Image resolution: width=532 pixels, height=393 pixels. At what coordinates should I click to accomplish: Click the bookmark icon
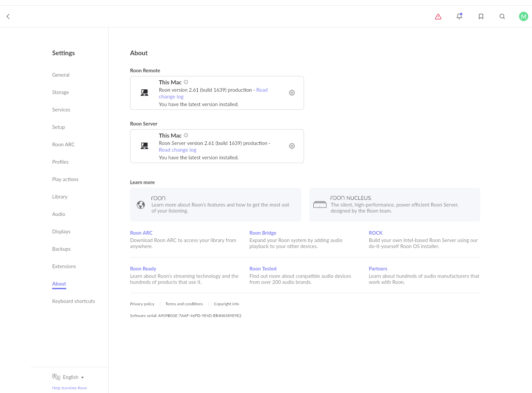481,16
